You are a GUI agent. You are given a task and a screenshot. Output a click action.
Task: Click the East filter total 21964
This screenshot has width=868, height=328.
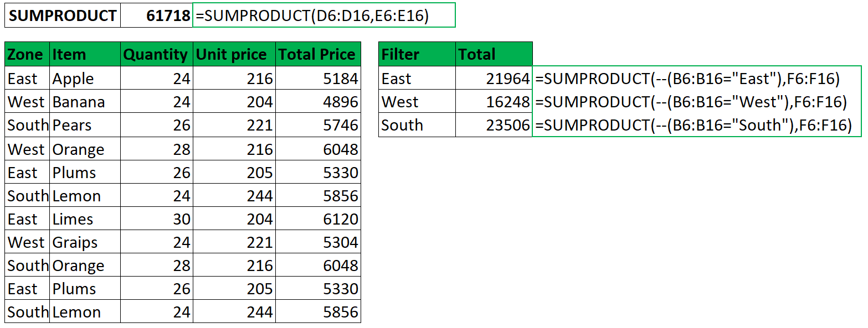pyautogui.click(x=494, y=79)
